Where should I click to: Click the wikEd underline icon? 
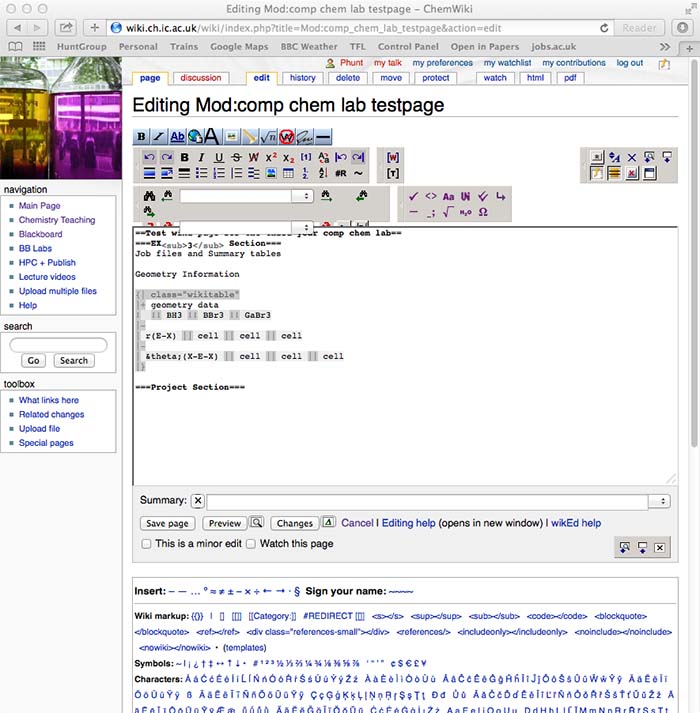(219, 158)
